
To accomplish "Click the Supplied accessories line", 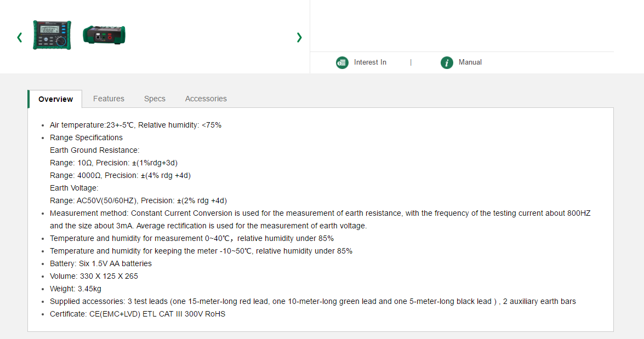I will click(x=312, y=301).
